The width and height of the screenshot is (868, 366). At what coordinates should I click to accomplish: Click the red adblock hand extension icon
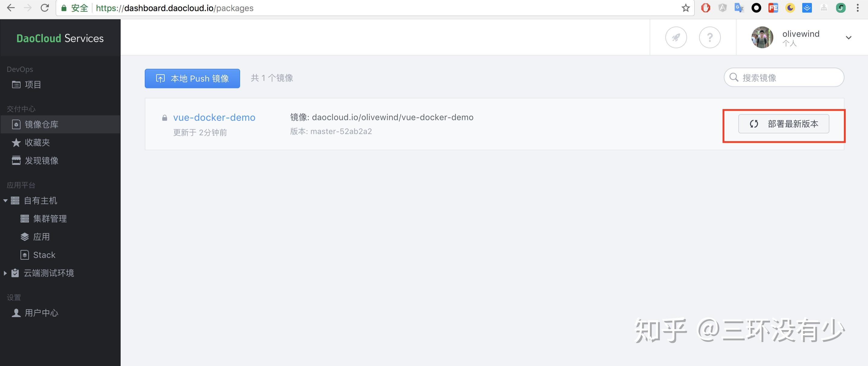(x=705, y=8)
